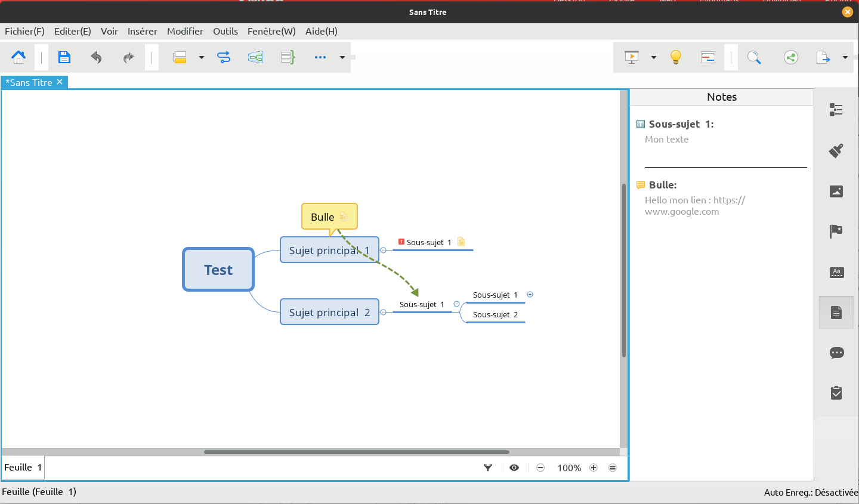
Task: Open the export options dropdown arrow
Action: tap(845, 57)
